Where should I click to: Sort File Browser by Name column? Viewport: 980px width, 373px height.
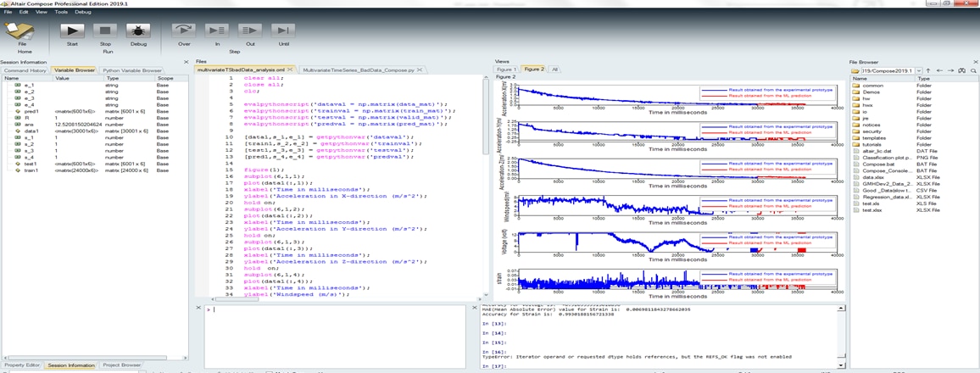click(883, 79)
